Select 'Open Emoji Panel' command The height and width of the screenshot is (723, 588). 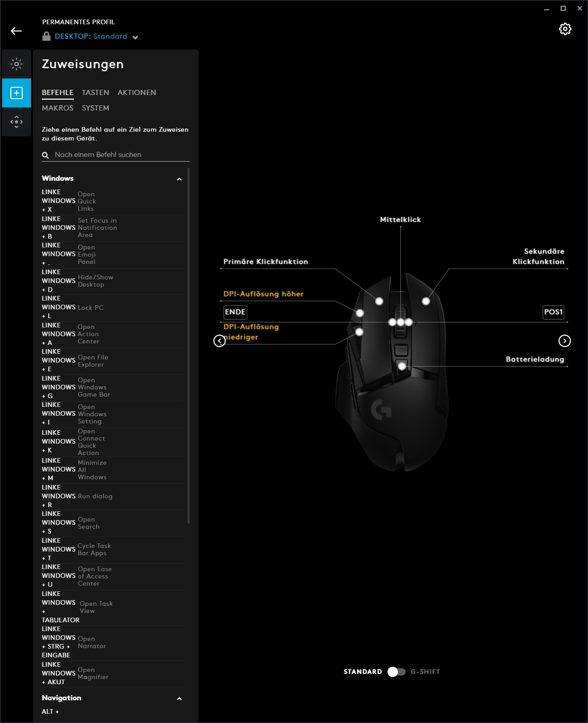113,254
